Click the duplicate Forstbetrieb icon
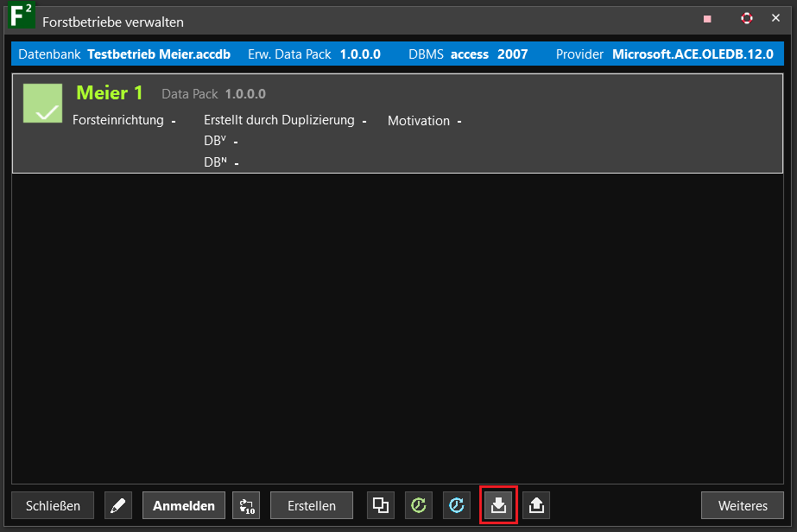The width and height of the screenshot is (797, 532). pos(381,505)
